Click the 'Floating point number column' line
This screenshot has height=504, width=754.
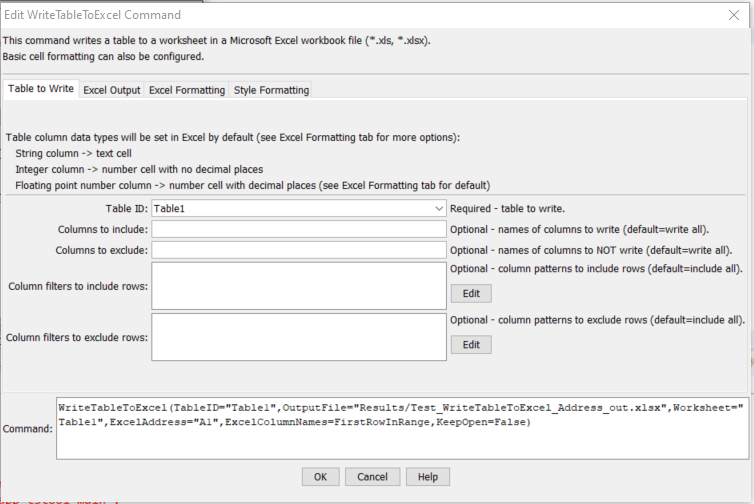click(252, 185)
